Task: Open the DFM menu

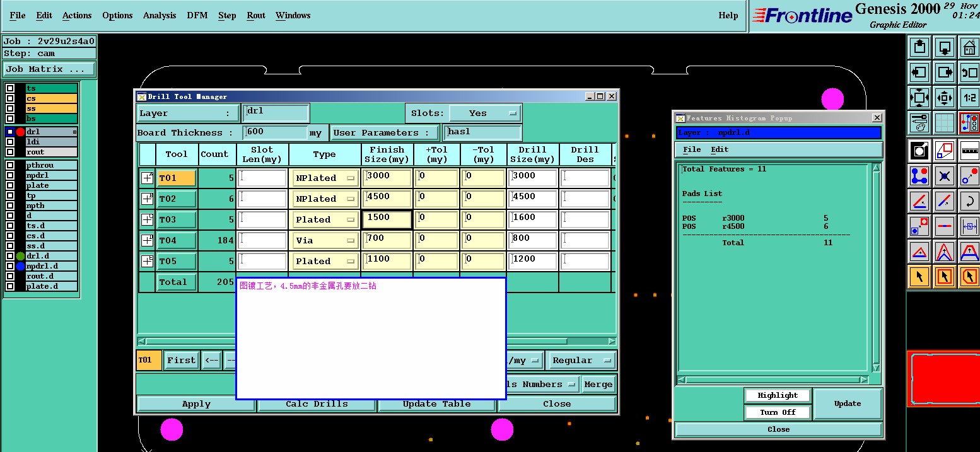Action: coord(197,15)
